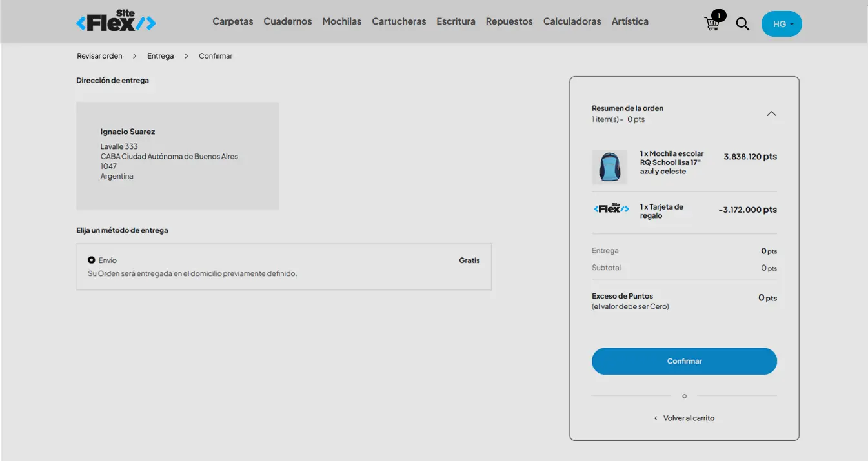
Task: Open the Carpetas menu
Action: click(233, 21)
